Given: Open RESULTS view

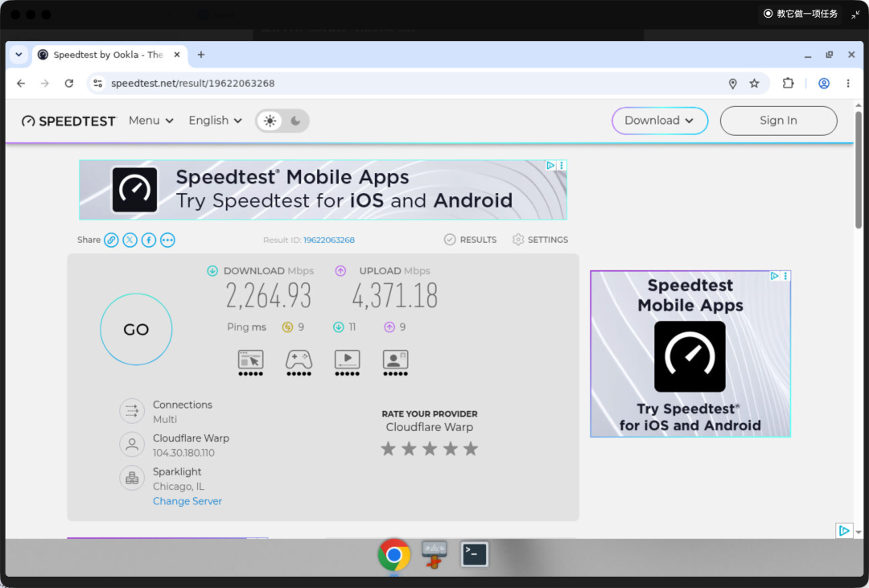Looking at the screenshot, I should pos(470,240).
